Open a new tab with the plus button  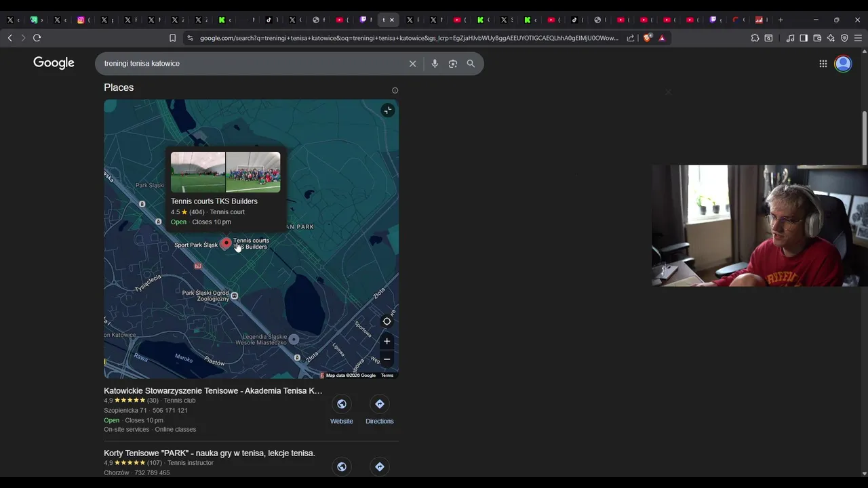[781, 20]
